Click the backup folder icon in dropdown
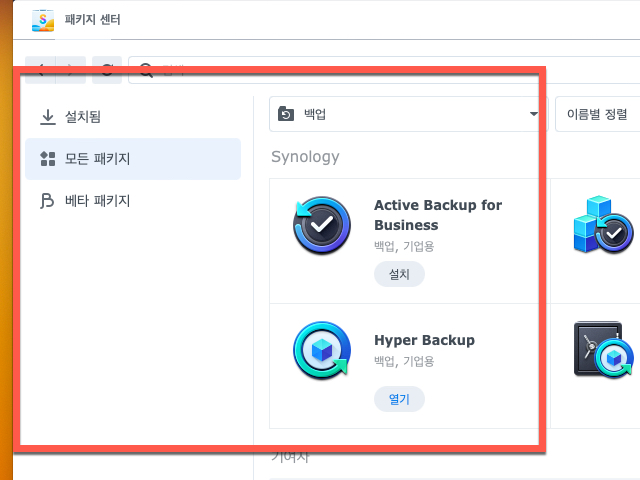The image size is (640, 480). click(286, 114)
